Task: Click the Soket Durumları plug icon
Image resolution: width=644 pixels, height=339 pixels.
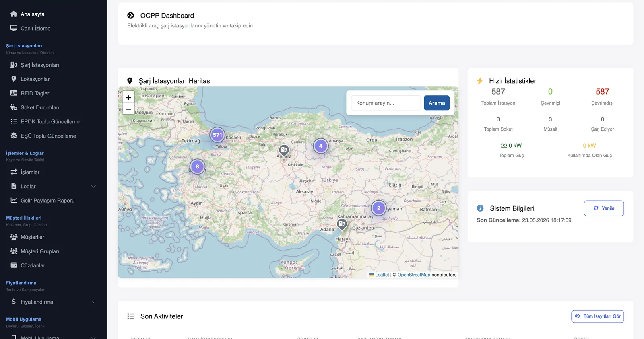Action: [14, 107]
